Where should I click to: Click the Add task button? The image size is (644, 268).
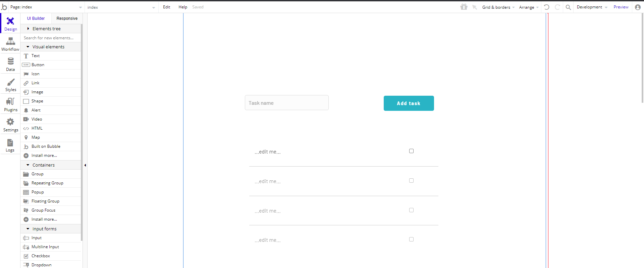[x=409, y=103]
